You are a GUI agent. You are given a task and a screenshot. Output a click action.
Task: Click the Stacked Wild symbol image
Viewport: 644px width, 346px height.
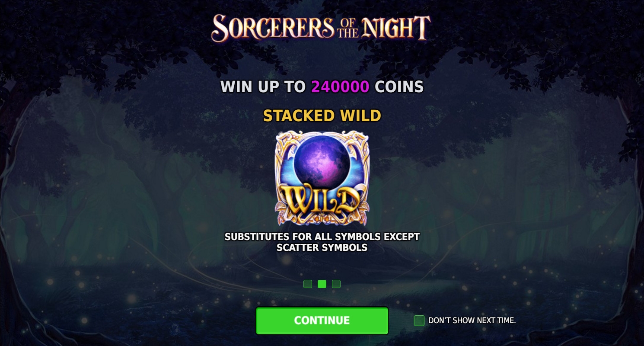pos(322,178)
